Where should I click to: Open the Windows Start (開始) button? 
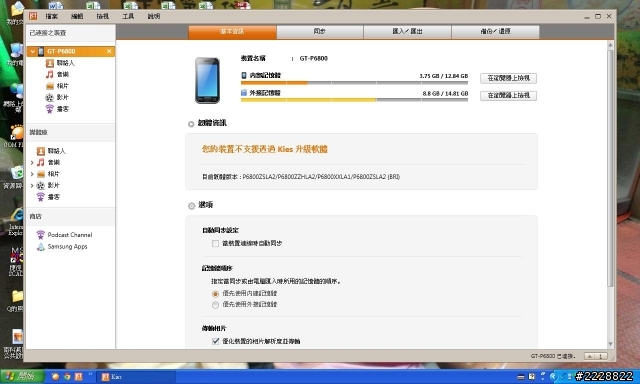(x=22, y=376)
